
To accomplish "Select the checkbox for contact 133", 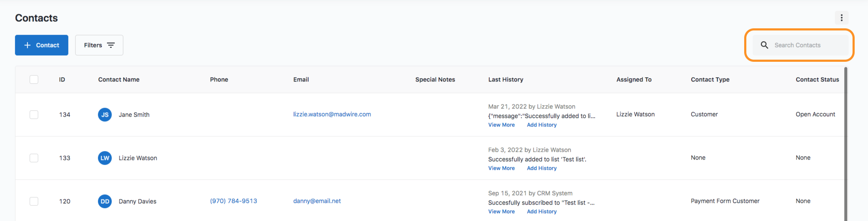I will 34,158.
